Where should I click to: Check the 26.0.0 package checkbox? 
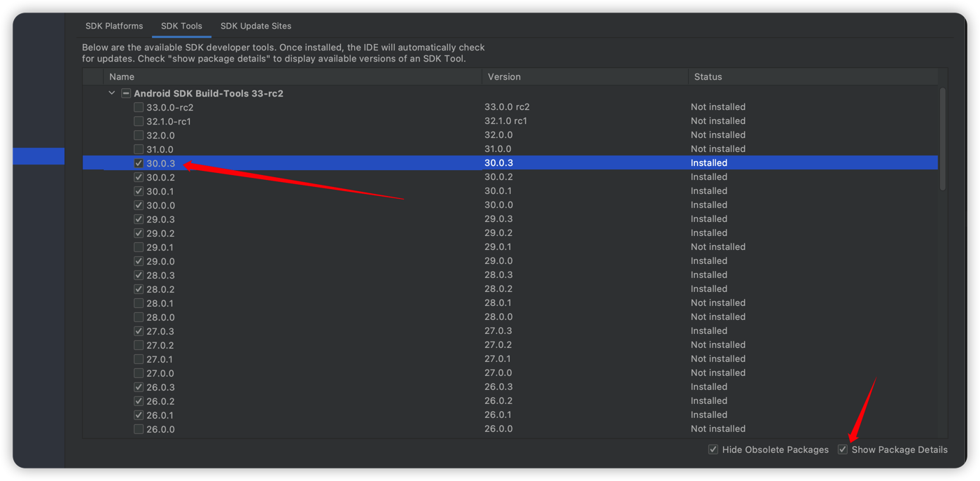tap(139, 429)
